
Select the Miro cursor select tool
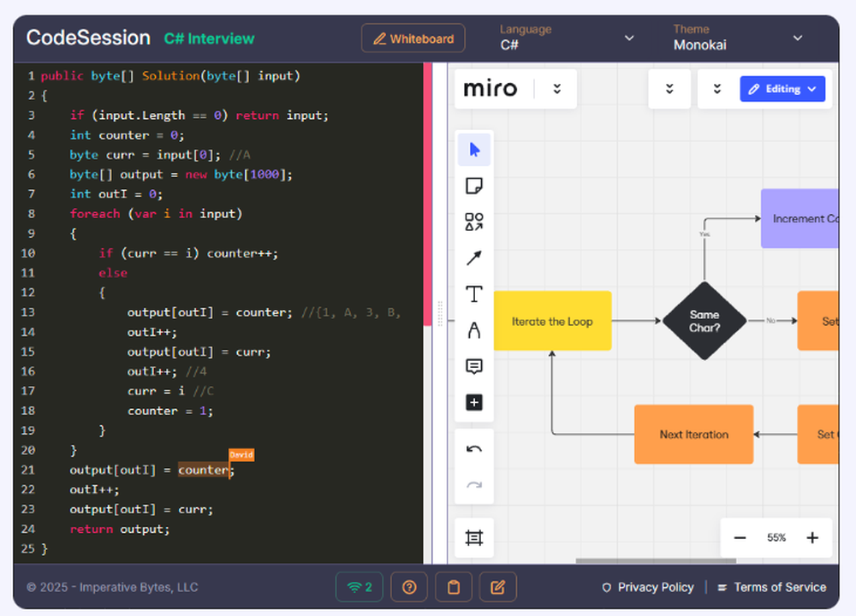pos(474,150)
